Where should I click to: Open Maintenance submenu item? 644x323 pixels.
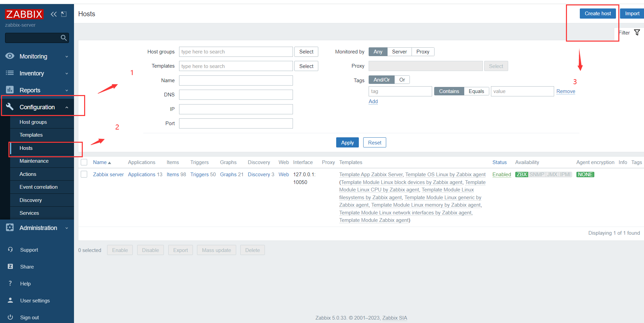(42, 161)
